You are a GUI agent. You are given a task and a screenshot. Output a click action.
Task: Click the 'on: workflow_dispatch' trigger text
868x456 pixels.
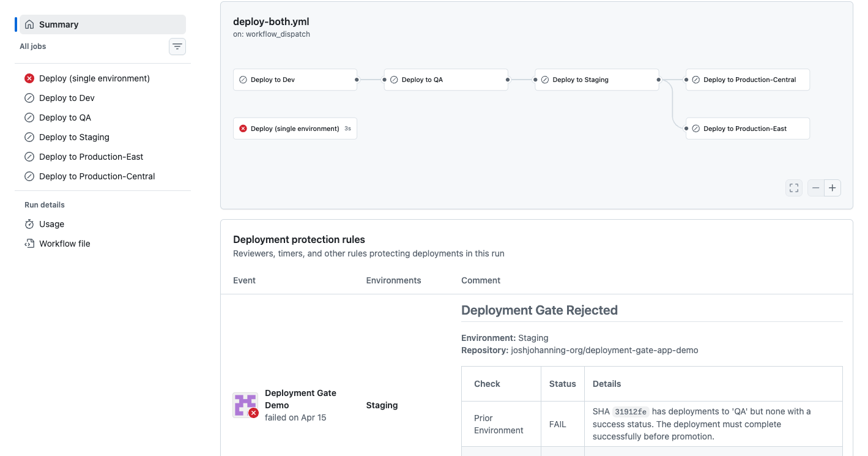tap(272, 34)
